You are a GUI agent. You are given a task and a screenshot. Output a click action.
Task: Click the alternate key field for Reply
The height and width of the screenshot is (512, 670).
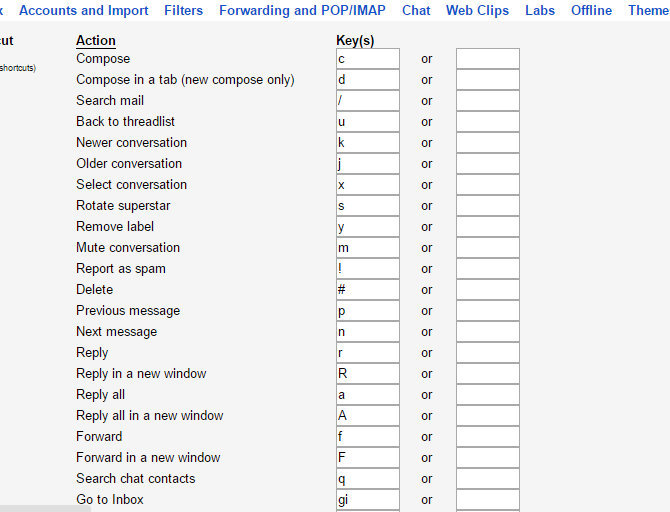pos(488,353)
